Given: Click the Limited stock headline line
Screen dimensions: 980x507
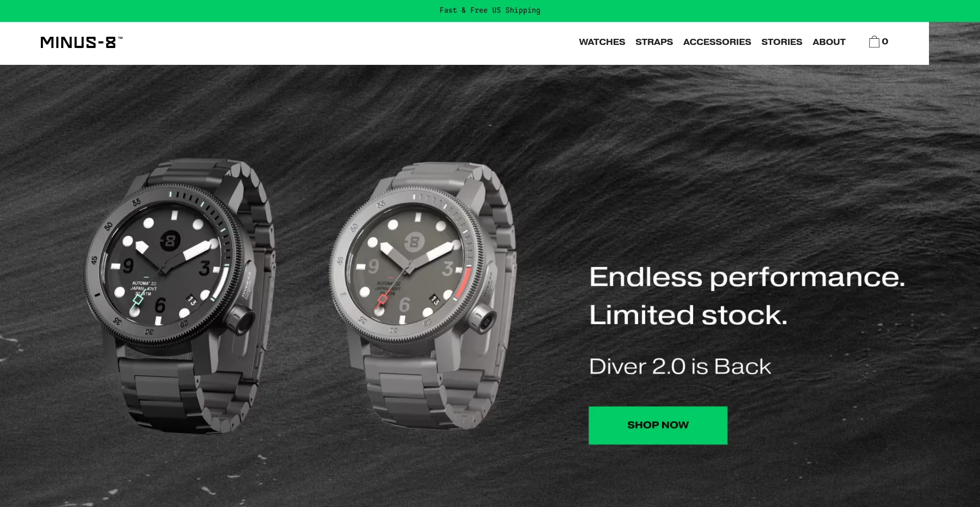Looking at the screenshot, I should [688, 315].
